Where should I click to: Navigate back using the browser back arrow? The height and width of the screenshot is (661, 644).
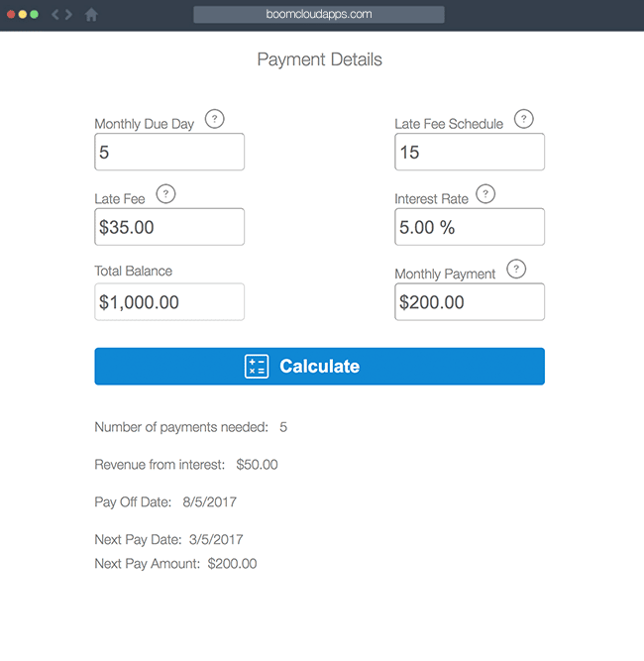click(55, 15)
